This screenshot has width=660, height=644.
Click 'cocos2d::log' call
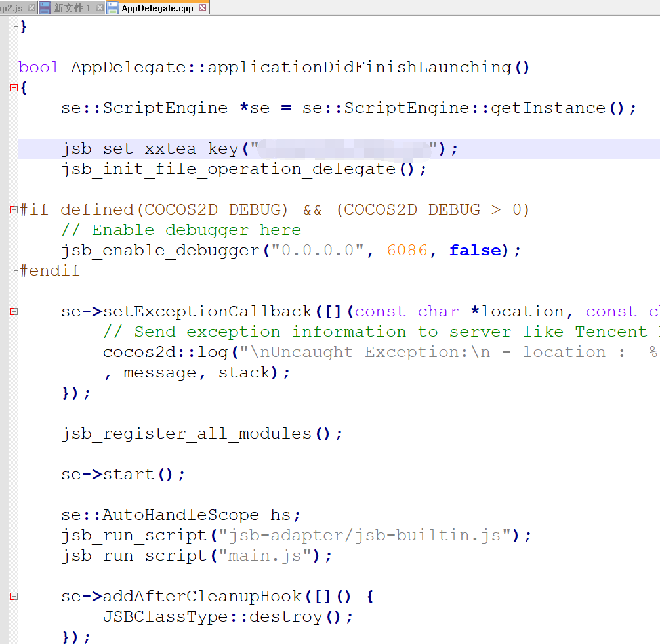(x=165, y=352)
